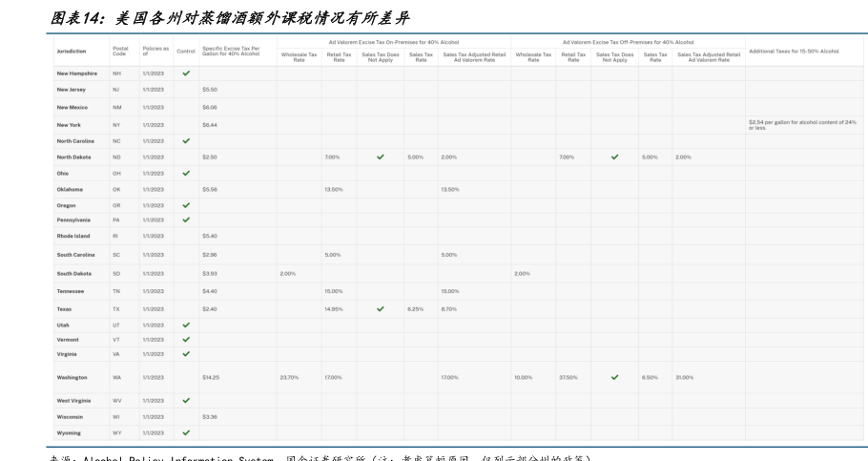Click the Jurisdiction column header
868x461 pixels.
pyautogui.click(x=72, y=51)
